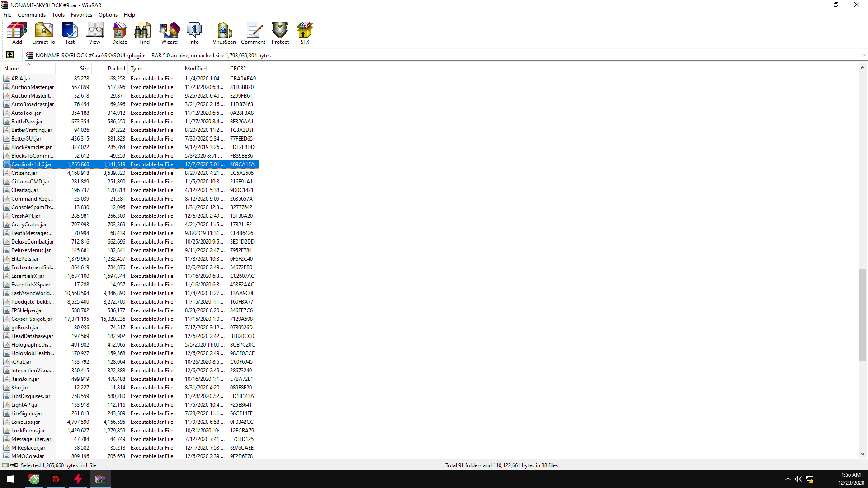Run the Test archive tool
The image size is (868, 488).
pos(70,33)
